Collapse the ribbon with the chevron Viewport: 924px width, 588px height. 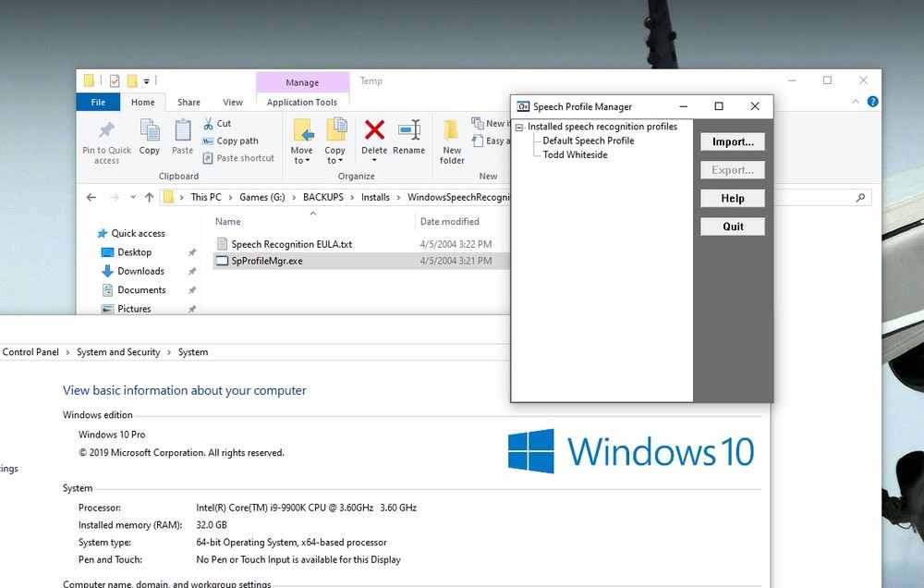pos(855,102)
